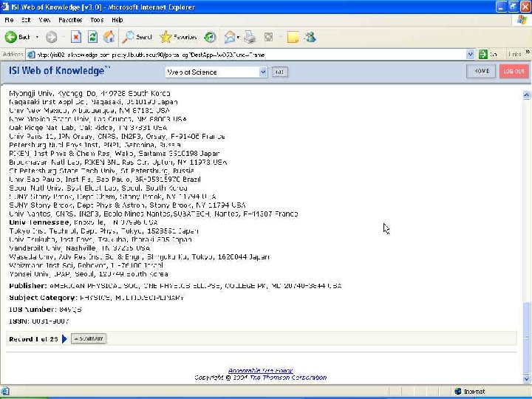
Task: Click the HOME button in the ISI header
Action: click(481, 71)
